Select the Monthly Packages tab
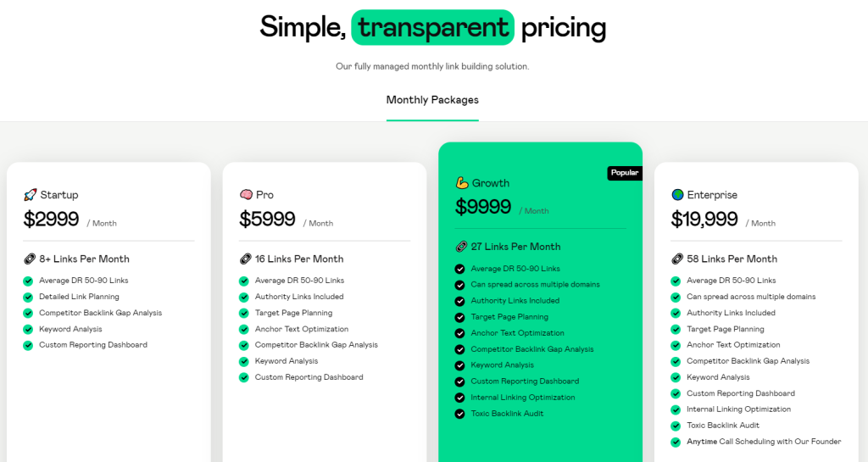 [432, 100]
